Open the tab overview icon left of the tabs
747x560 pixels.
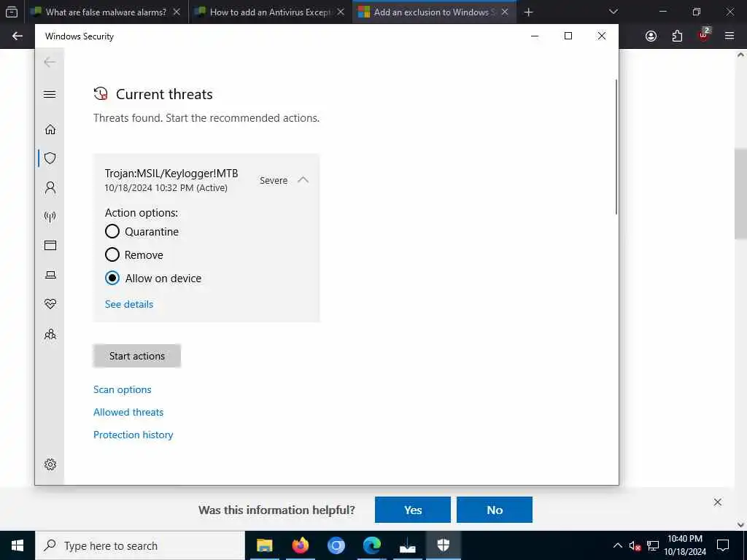click(x=12, y=12)
